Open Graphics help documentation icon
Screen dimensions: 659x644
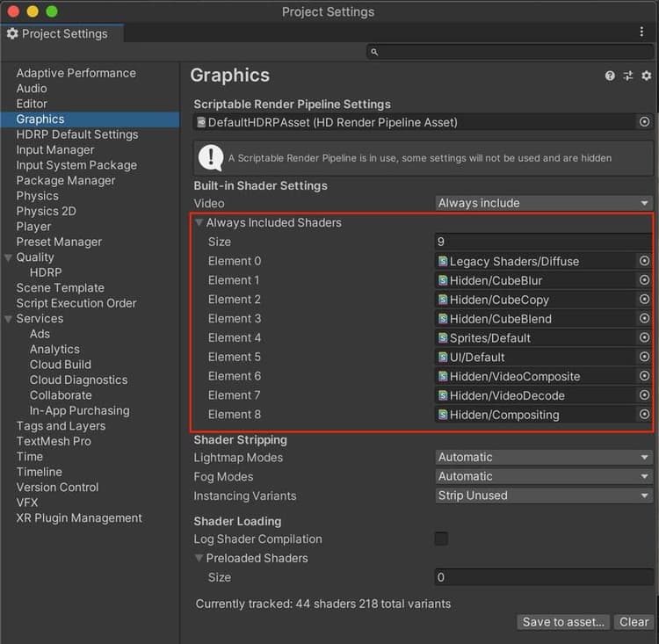point(610,76)
